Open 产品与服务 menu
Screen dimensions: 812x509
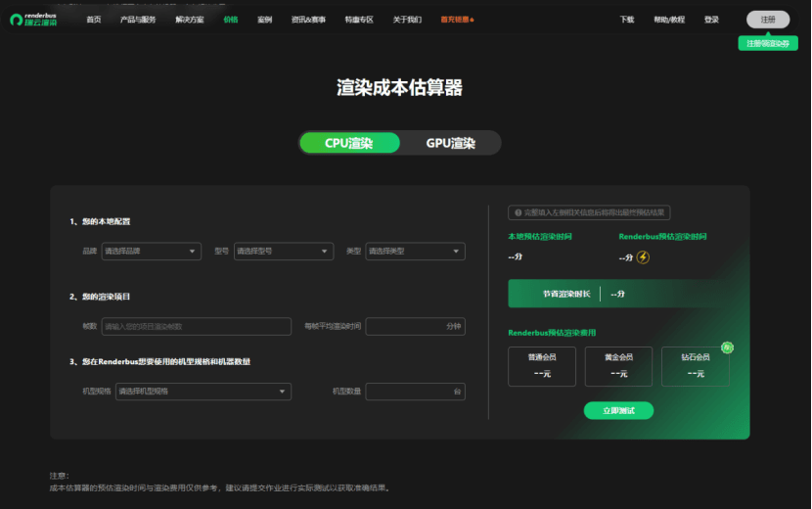point(138,20)
